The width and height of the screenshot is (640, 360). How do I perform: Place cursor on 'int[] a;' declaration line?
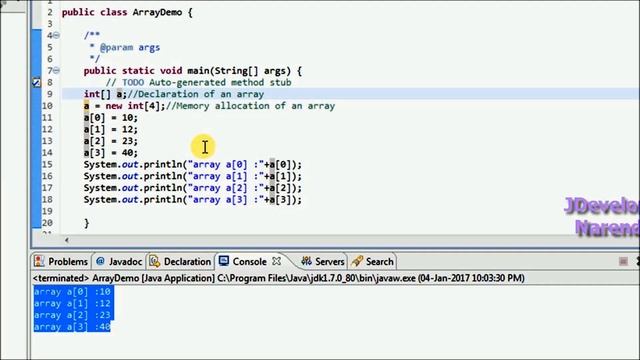[174, 94]
